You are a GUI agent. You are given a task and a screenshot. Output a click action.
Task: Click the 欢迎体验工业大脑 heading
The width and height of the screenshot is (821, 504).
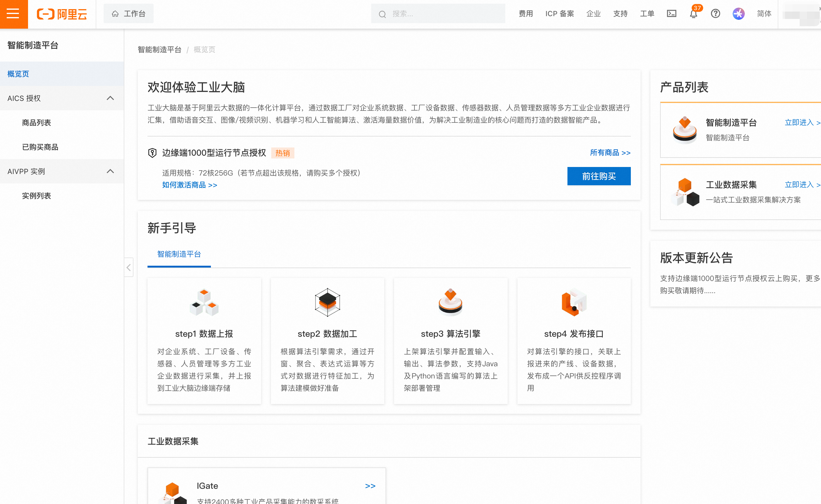coord(196,87)
